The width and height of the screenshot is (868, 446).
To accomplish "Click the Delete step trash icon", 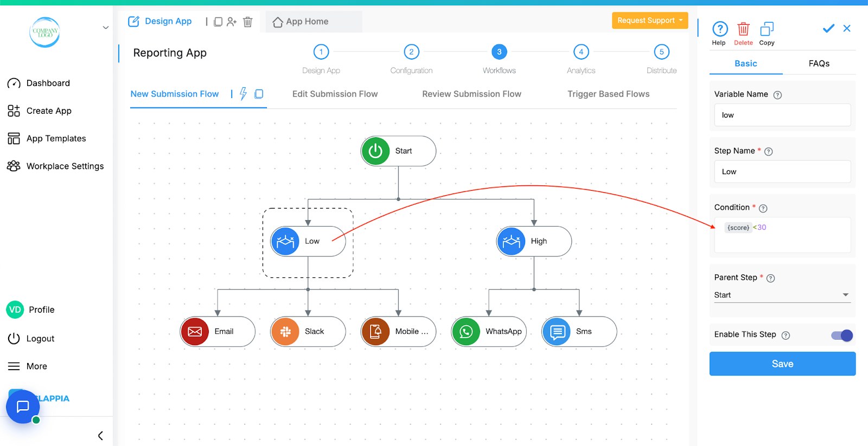I will (x=743, y=29).
